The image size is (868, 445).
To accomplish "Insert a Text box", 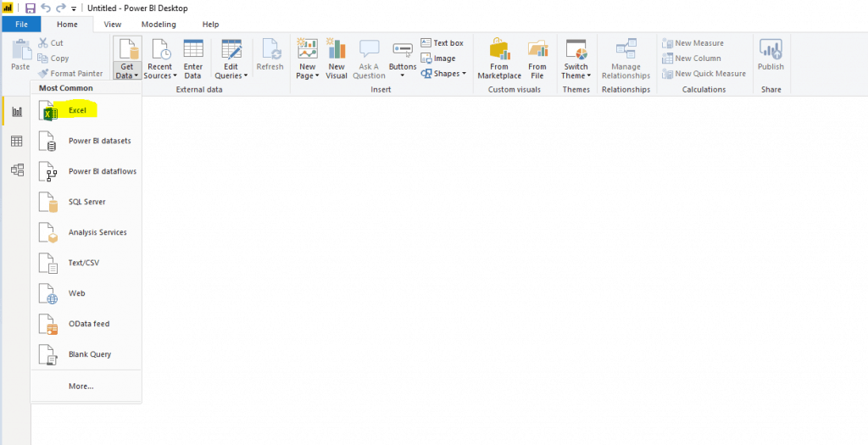I will pos(442,42).
